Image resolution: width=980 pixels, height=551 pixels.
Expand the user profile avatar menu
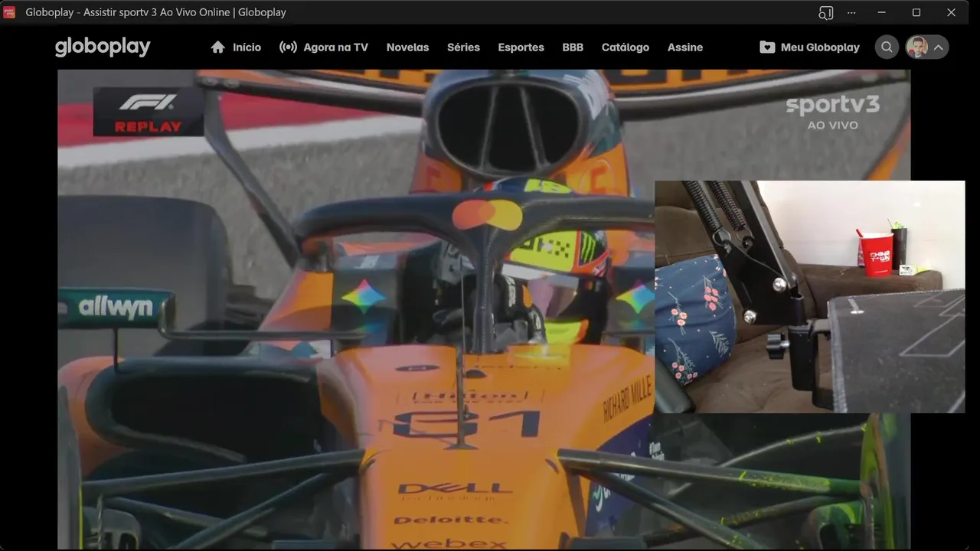pos(927,47)
